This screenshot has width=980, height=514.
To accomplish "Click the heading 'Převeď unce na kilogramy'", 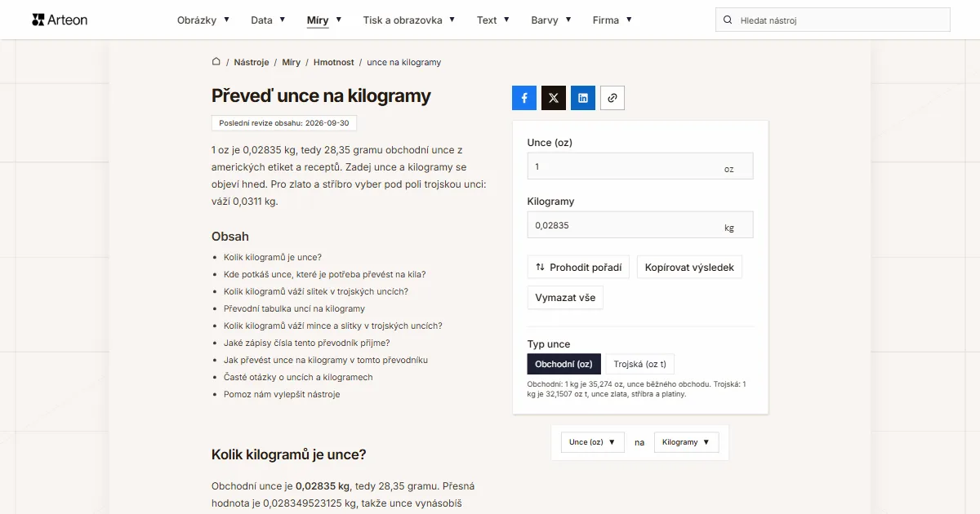I will (321, 95).
